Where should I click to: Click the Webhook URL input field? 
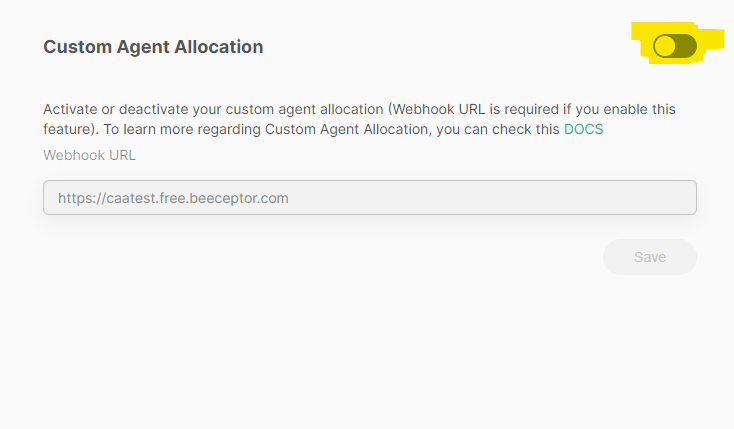369,198
